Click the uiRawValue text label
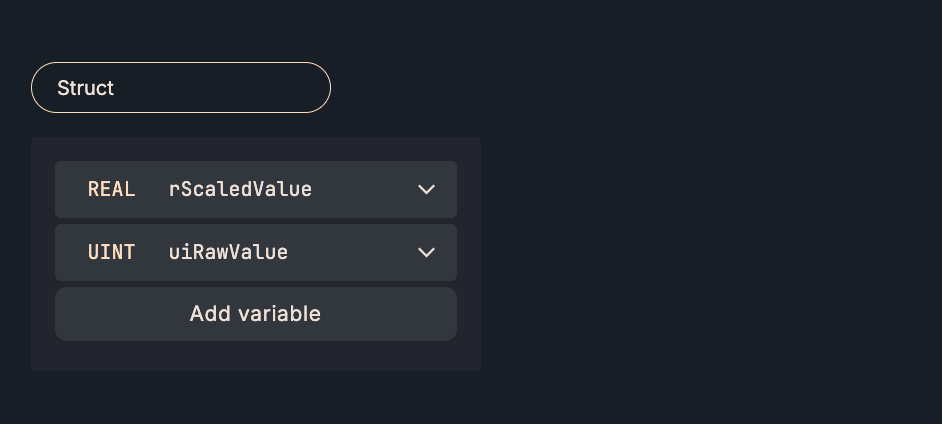The image size is (942, 424). 228,252
